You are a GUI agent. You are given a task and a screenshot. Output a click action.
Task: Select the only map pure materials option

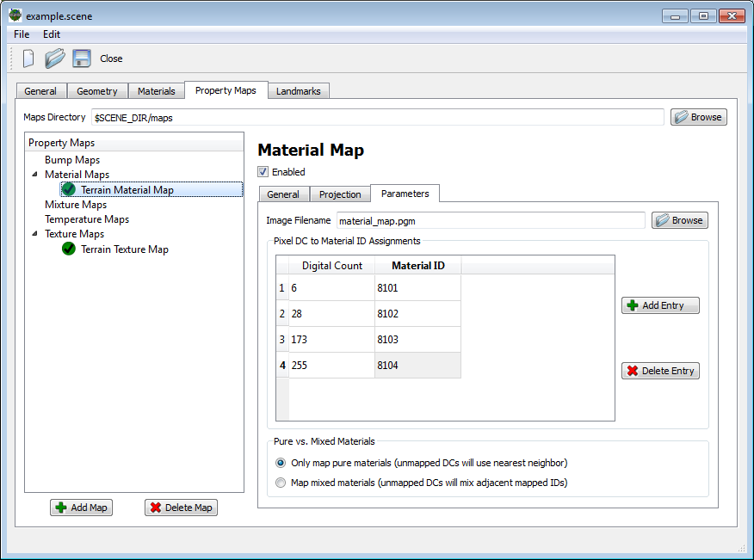coord(280,462)
